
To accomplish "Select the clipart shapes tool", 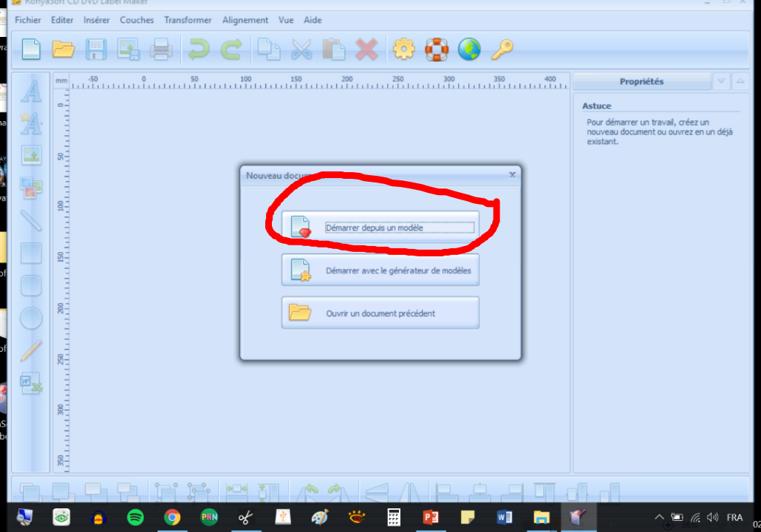I will tap(31, 188).
